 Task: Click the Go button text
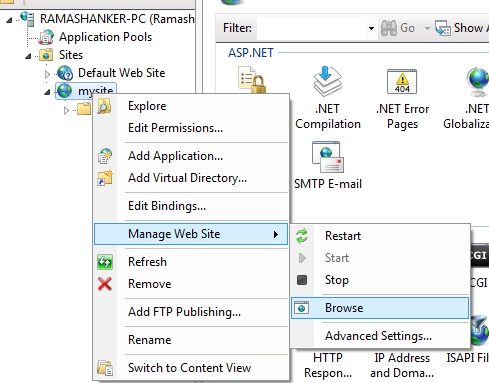click(x=407, y=28)
